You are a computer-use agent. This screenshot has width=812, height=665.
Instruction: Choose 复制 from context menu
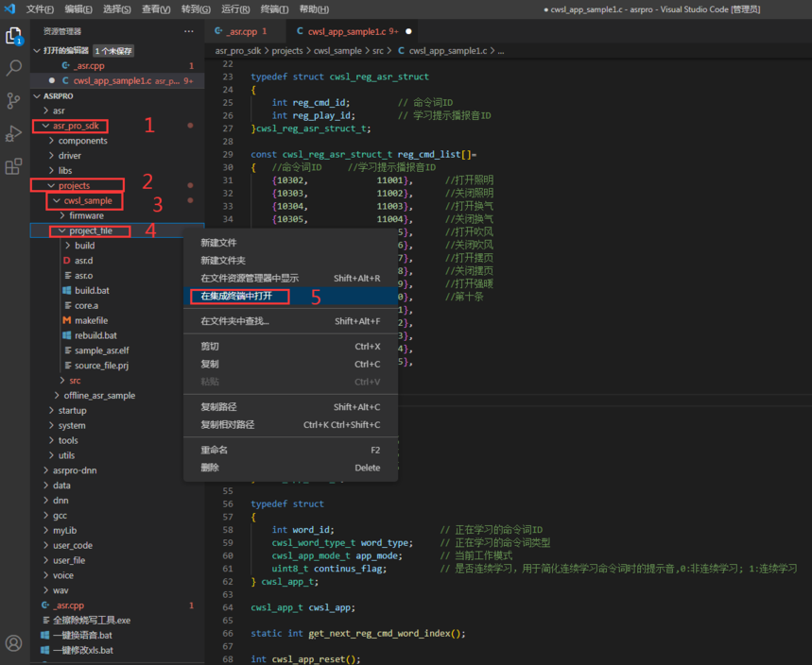tap(290, 364)
